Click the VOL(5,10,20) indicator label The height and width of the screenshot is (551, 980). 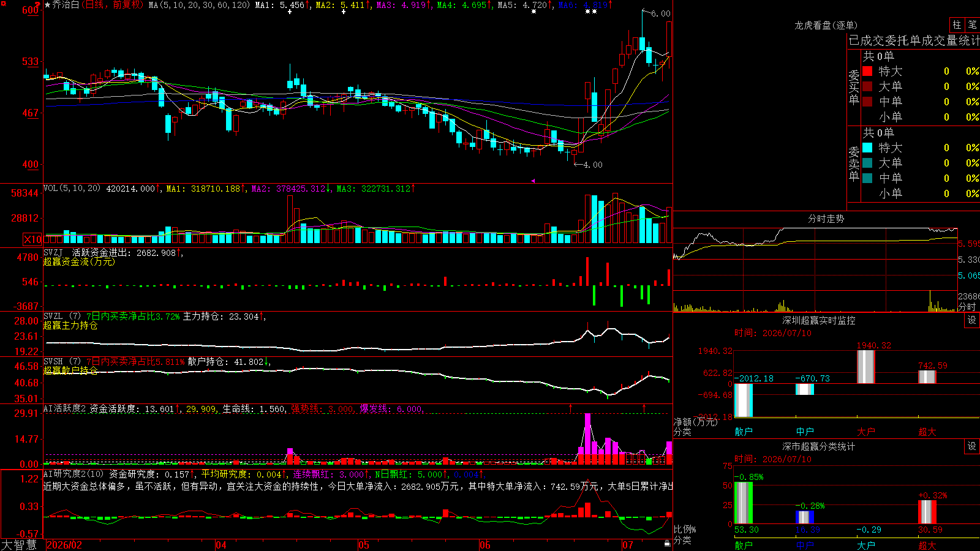point(72,189)
